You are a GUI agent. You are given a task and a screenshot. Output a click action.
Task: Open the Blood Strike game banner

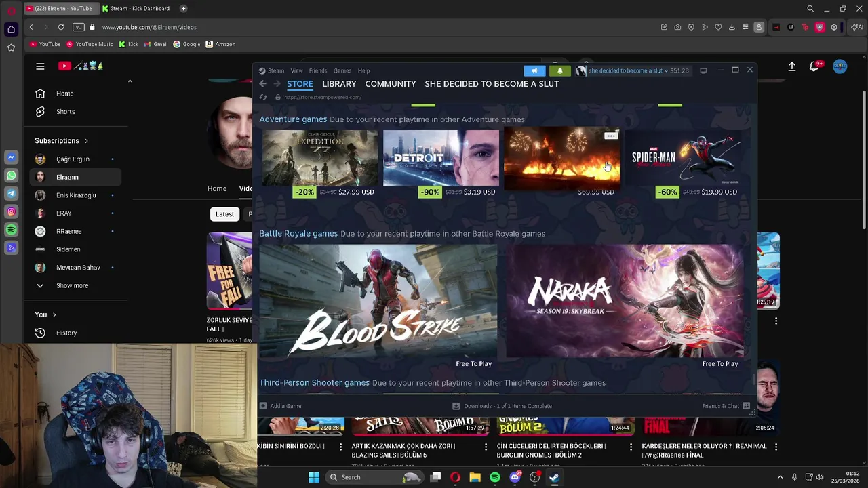378,301
